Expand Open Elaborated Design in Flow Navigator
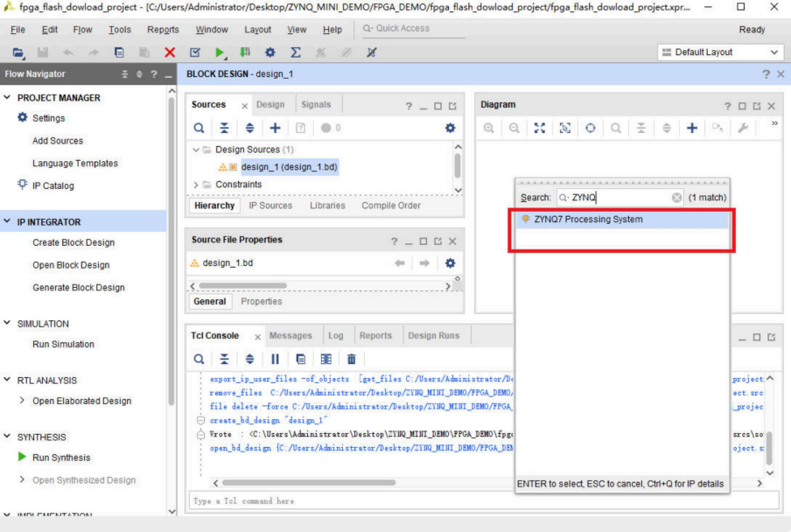791x532 pixels. (x=21, y=401)
